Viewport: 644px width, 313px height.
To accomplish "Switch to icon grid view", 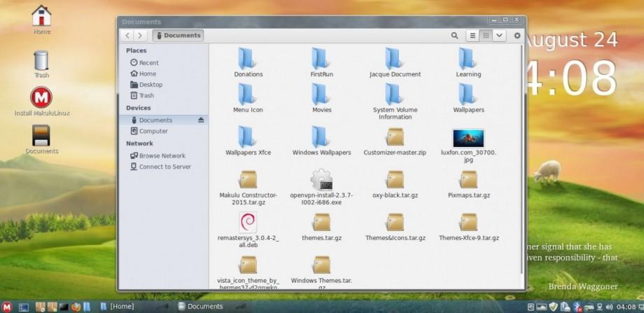I will coord(486,36).
